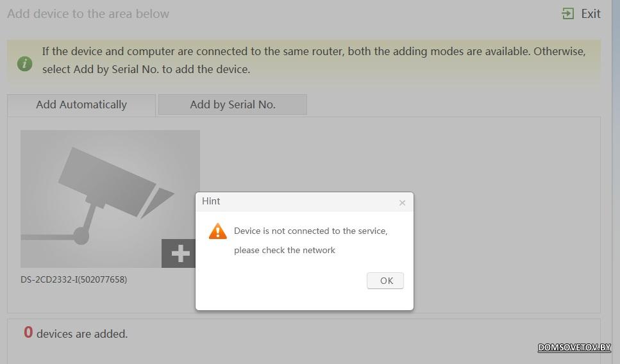Select the camera device thumbnail

tap(110, 199)
